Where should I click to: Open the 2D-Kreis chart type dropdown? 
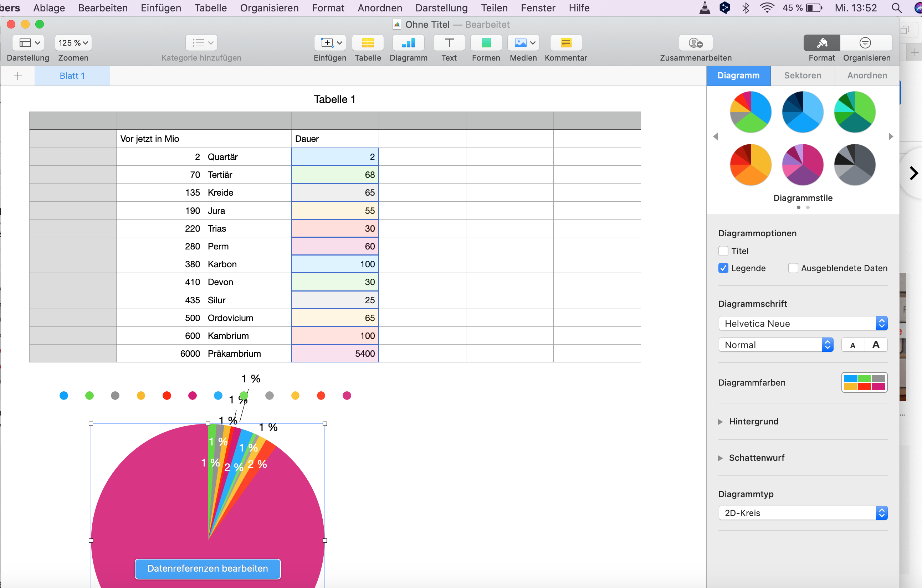pyautogui.click(x=803, y=513)
